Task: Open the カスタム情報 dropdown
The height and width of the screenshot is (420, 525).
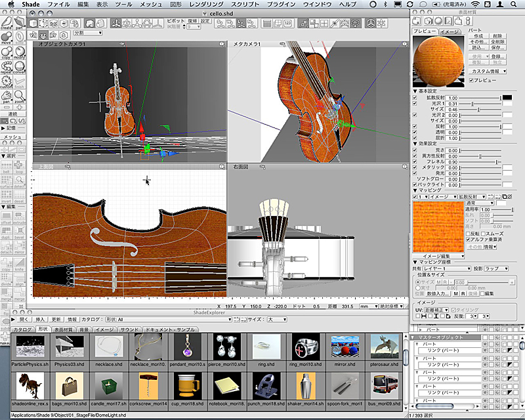Action: coord(488,71)
